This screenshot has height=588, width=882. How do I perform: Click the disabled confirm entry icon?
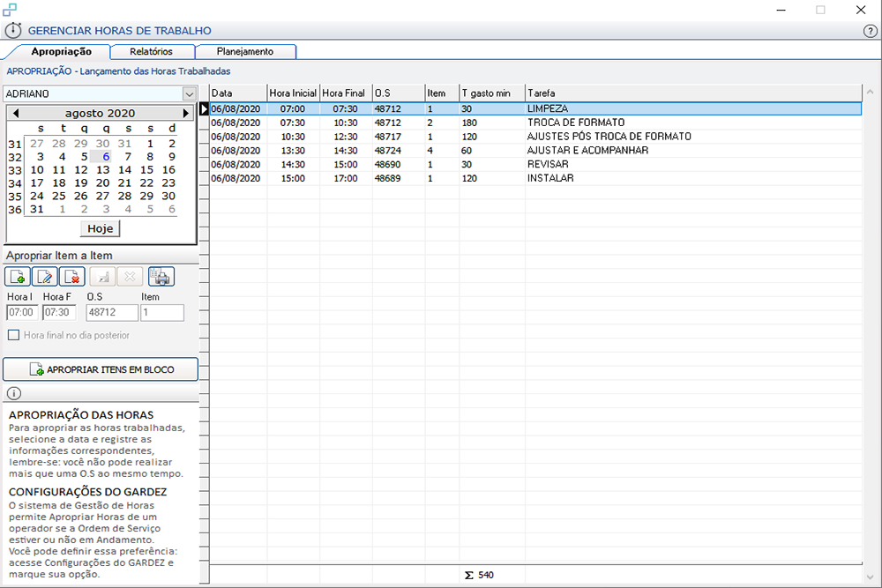(103, 277)
